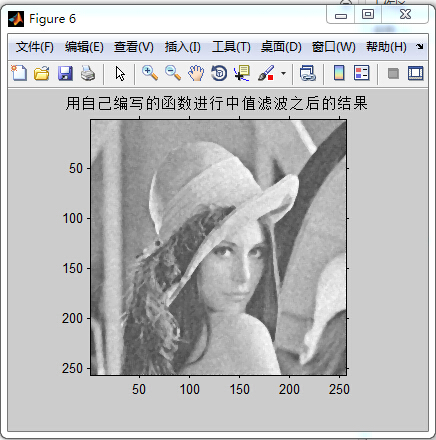Open the 窗口(W) menu
Screen dimensions: 436x440
(x=334, y=47)
